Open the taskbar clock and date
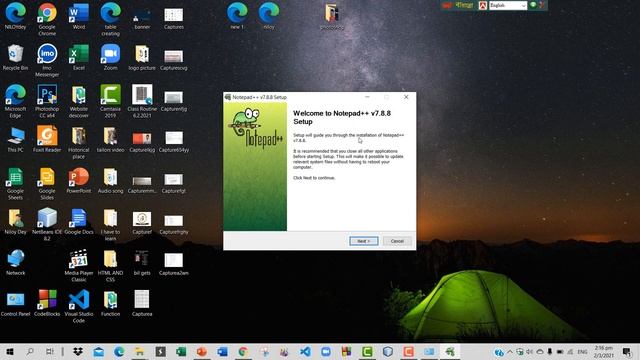 point(604,351)
